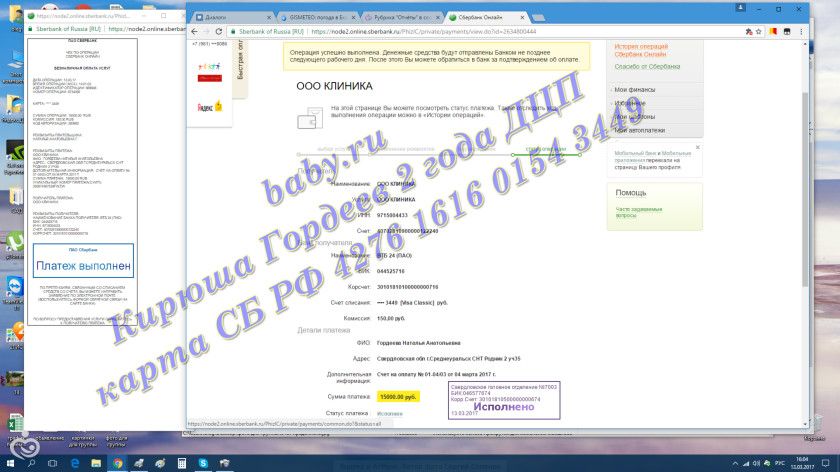Launch Microsoft Edge from taskbar
This screenshot has width=840, height=472.
point(74,463)
